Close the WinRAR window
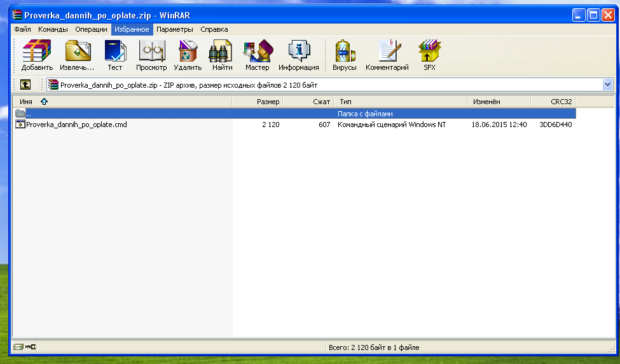 coord(608,15)
